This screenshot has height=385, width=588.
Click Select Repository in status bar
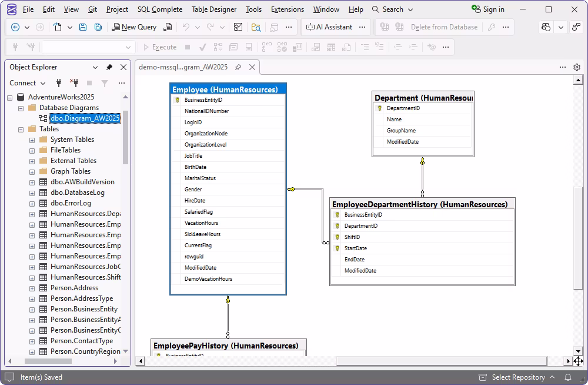[x=517, y=377]
